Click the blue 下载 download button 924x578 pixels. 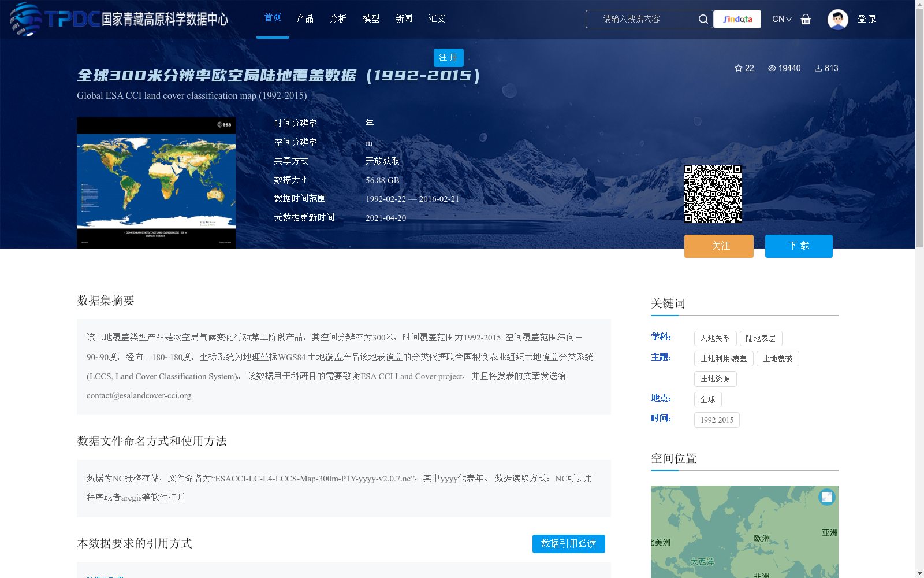pyautogui.click(x=799, y=246)
